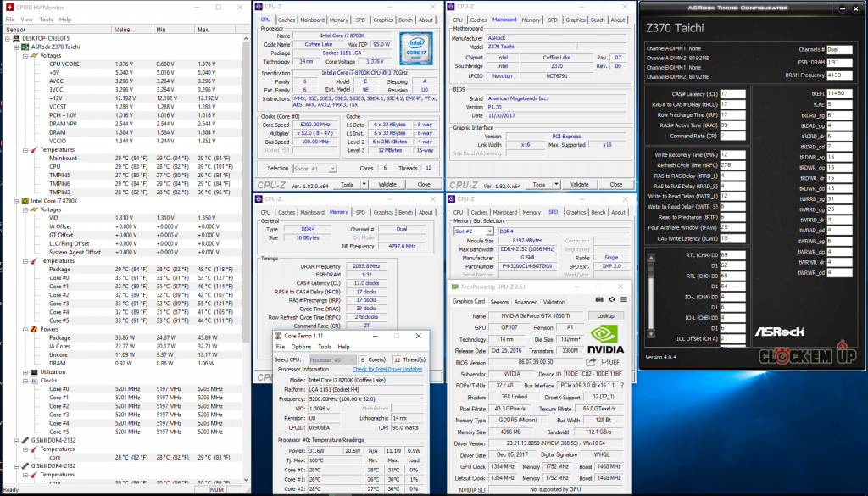868x496 pixels.
Task: Click the Lookup button in GPU-Z
Action: click(x=605, y=315)
